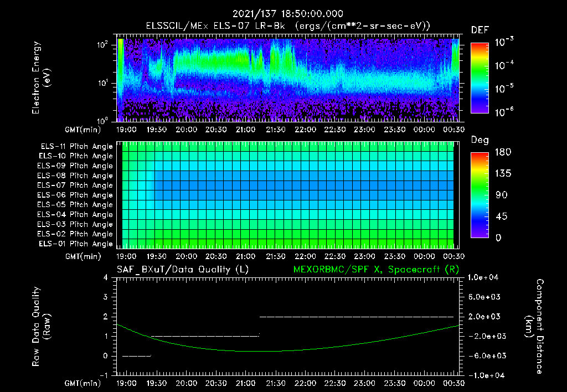Viewport: 567px width, 392px height.
Task: Click 22:30 tick under the data quality panel
Action: (x=335, y=383)
